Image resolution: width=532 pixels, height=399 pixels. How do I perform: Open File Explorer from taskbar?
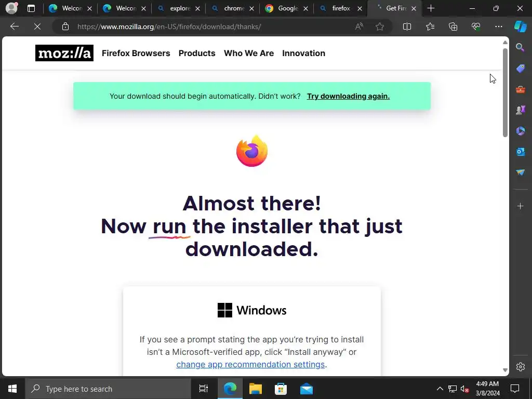coord(256,389)
